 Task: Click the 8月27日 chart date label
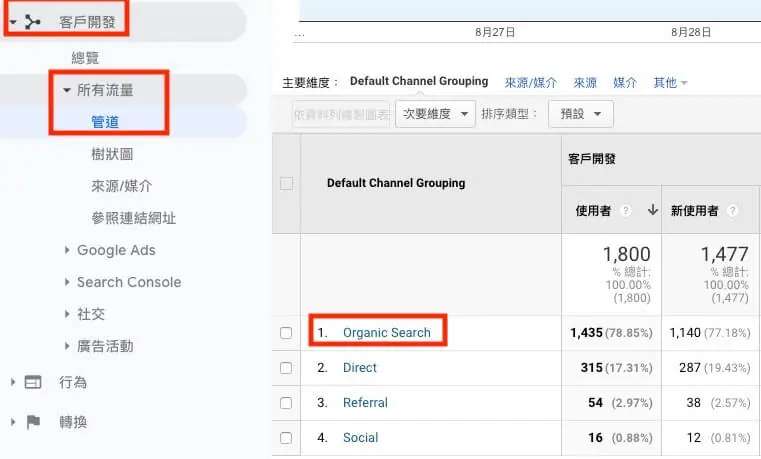[495, 32]
